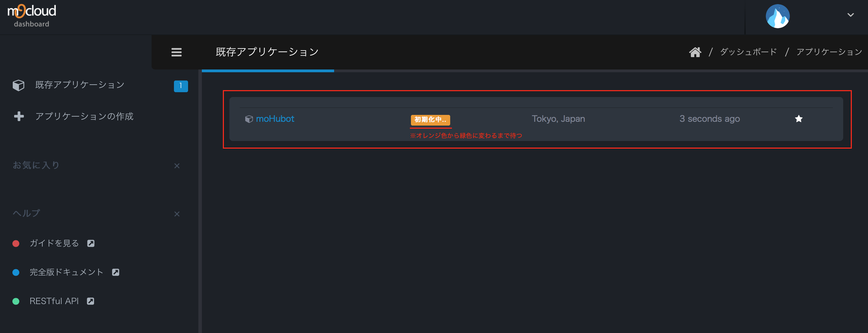The height and width of the screenshot is (333, 868).
Task: Open the external link icon beside 完全版ドキュメント
Action: click(x=116, y=272)
